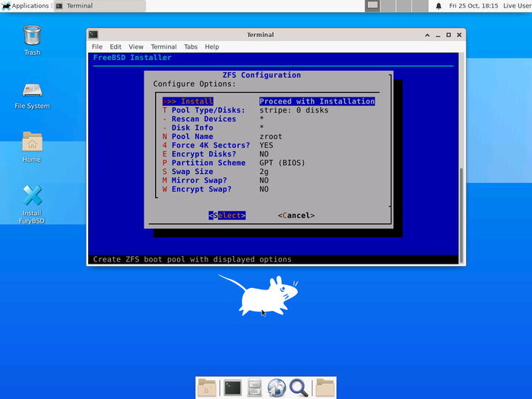
Task: Click the 'FreeBSD Installer' header text
Action: (132, 57)
